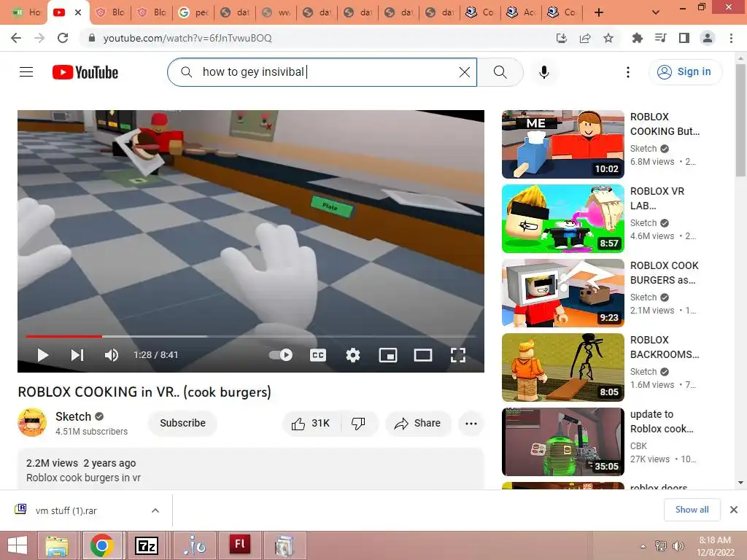Like the video with 31K likes
747x560 pixels.
(311, 424)
